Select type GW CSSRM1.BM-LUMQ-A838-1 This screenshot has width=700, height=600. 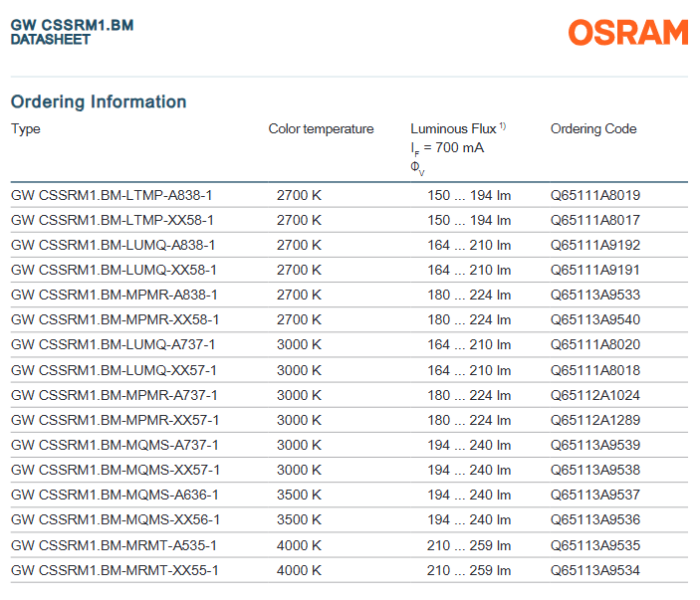point(113,246)
